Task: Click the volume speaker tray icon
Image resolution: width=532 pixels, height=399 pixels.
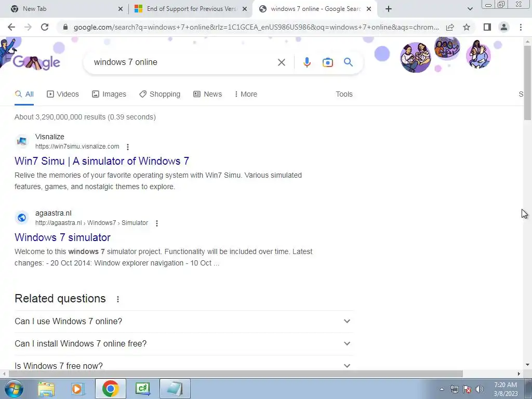Action: 479,389
